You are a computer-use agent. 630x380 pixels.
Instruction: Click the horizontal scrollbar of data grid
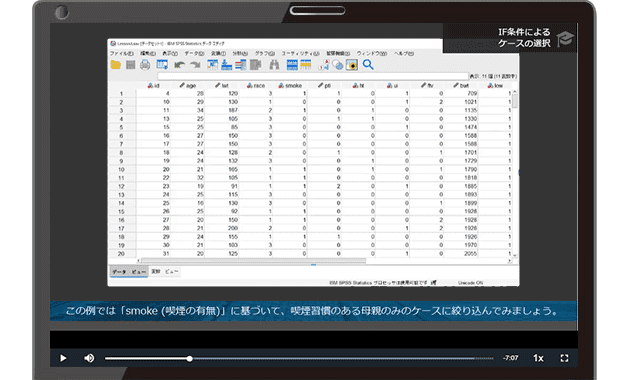(x=253, y=261)
